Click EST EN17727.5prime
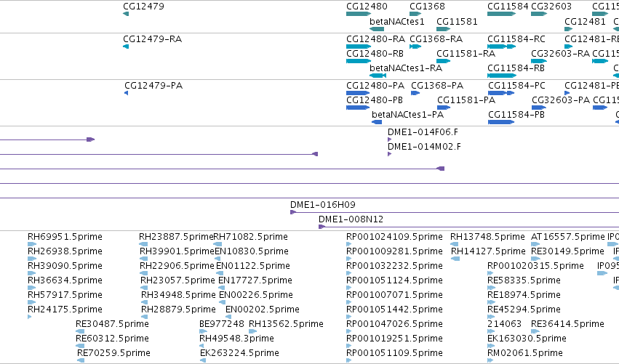 255,280
